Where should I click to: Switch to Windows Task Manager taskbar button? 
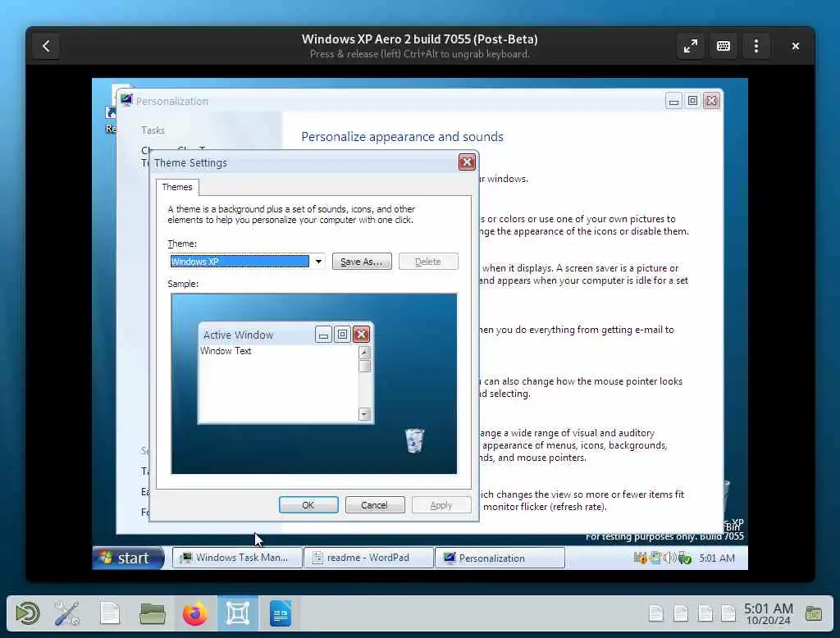tap(236, 558)
